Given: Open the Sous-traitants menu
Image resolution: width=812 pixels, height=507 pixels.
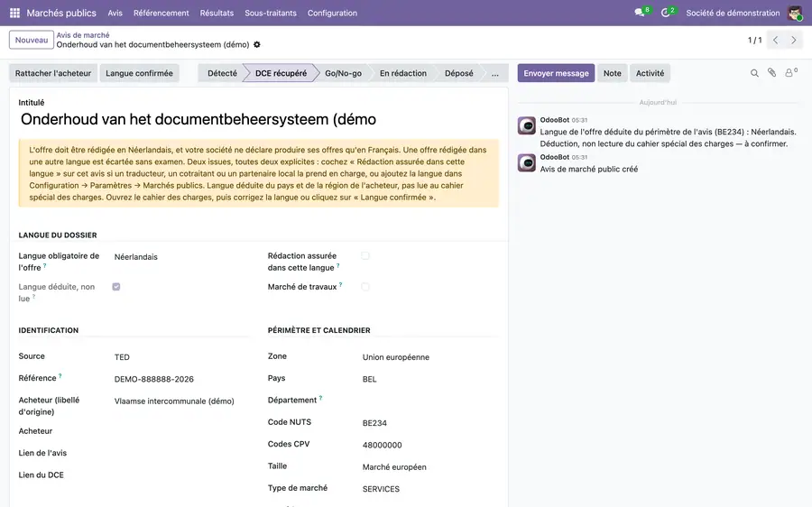Looking at the screenshot, I should [271, 13].
